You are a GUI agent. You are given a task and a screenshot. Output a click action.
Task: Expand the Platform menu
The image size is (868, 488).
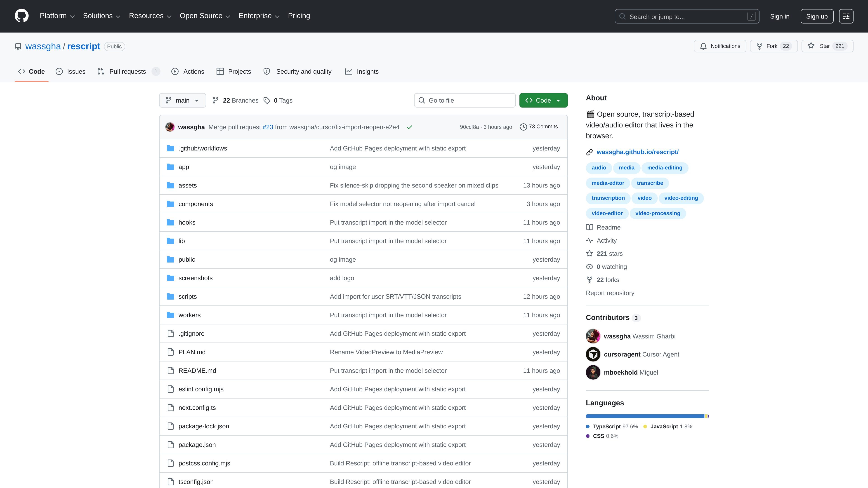57,16
